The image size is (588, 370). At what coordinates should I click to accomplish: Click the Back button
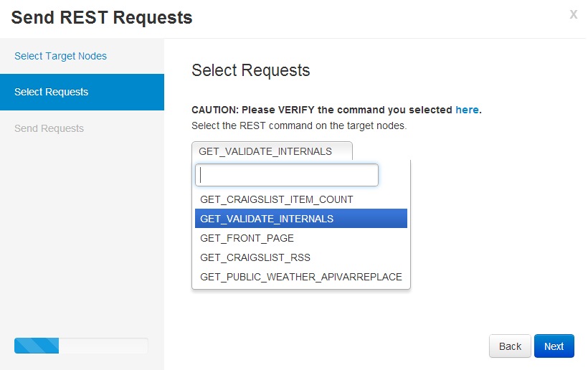[510, 346]
